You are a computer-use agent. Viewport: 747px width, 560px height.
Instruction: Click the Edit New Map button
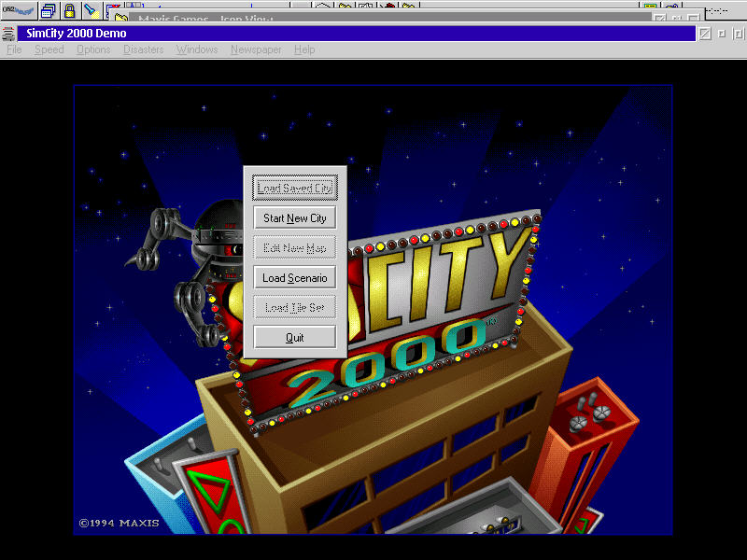[x=294, y=248]
